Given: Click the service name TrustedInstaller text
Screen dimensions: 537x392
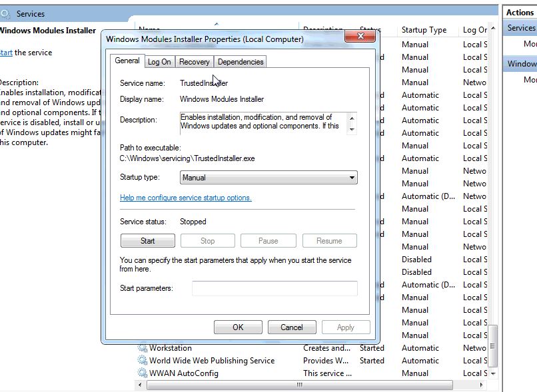Looking at the screenshot, I should [x=204, y=83].
